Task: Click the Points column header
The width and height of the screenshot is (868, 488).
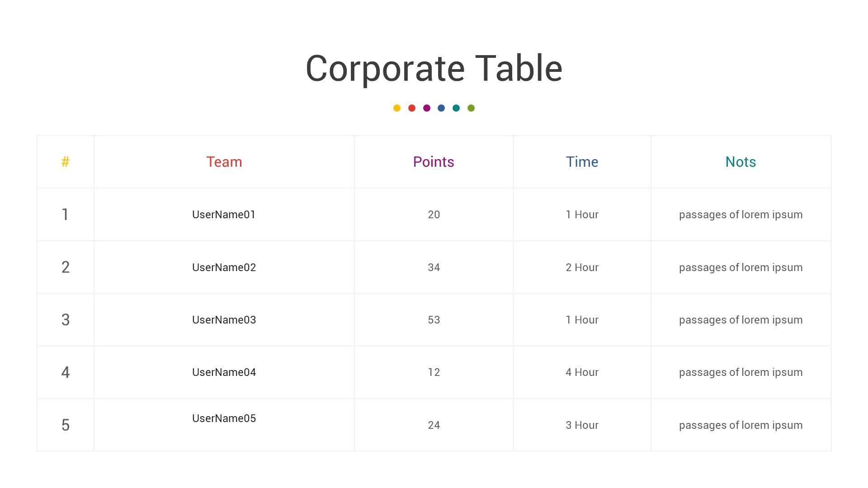Action: pyautogui.click(x=434, y=162)
